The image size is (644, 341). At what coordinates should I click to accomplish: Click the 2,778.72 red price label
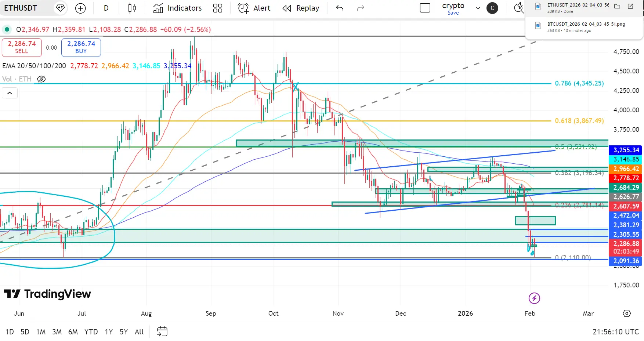626,178
